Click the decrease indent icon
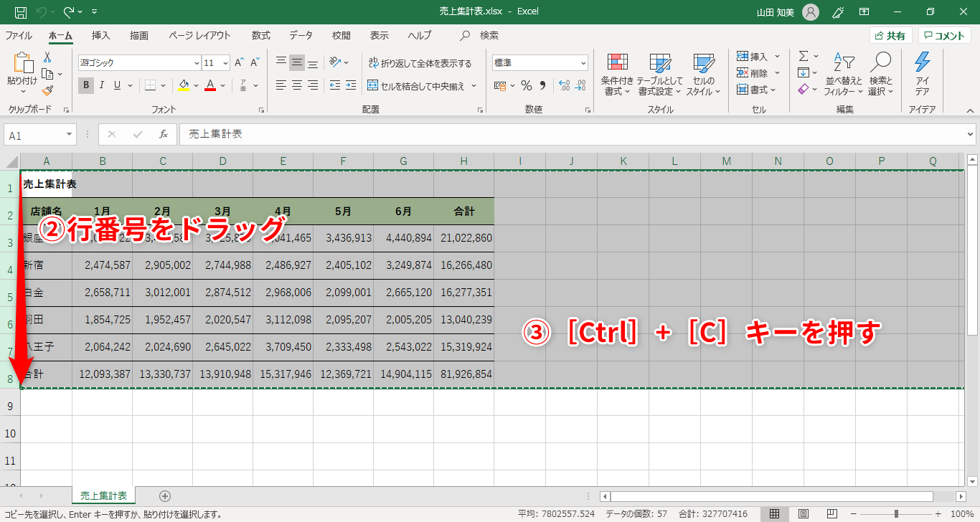Viewport: 980px width, 522px height. coord(334,85)
